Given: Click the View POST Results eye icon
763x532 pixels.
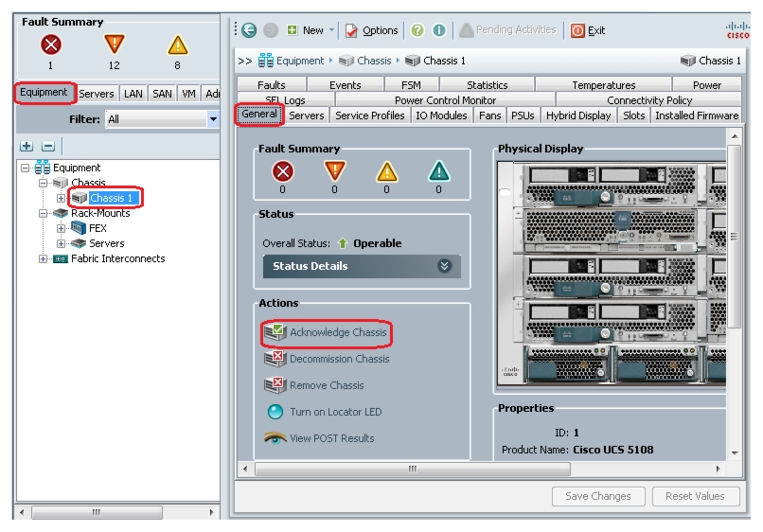Looking at the screenshot, I should [x=275, y=437].
